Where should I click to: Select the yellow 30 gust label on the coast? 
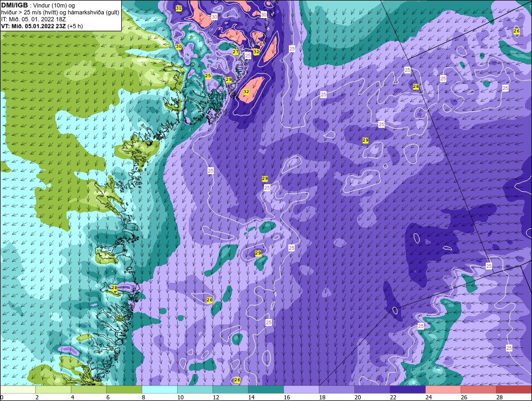(x=178, y=46)
